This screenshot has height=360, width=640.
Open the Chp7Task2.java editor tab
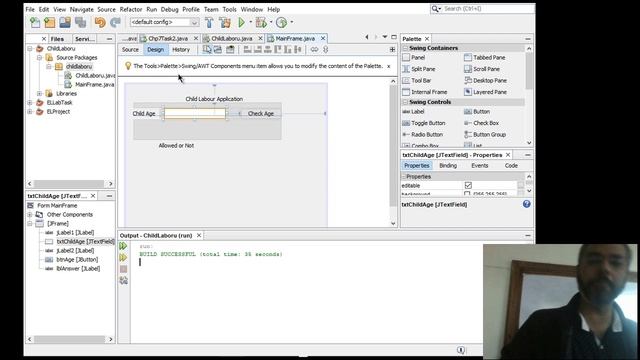tap(168, 38)
